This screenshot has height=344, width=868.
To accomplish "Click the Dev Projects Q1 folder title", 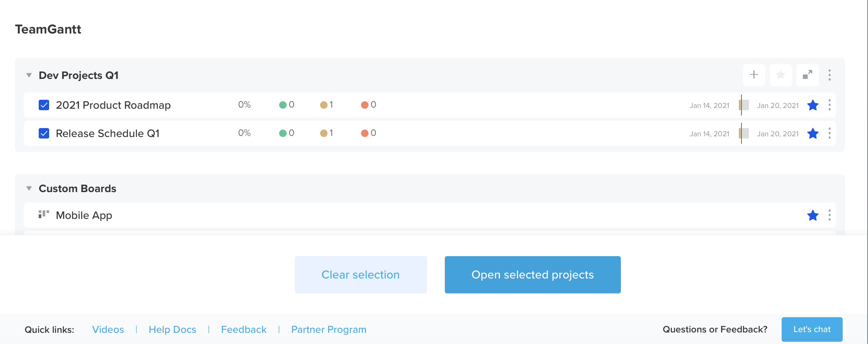I will (79, 75).
